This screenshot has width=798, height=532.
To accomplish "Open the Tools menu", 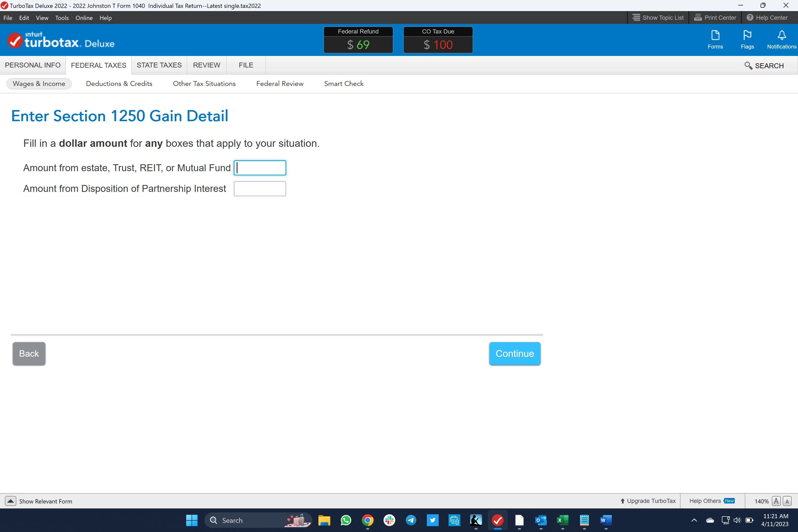I will 62,18.
